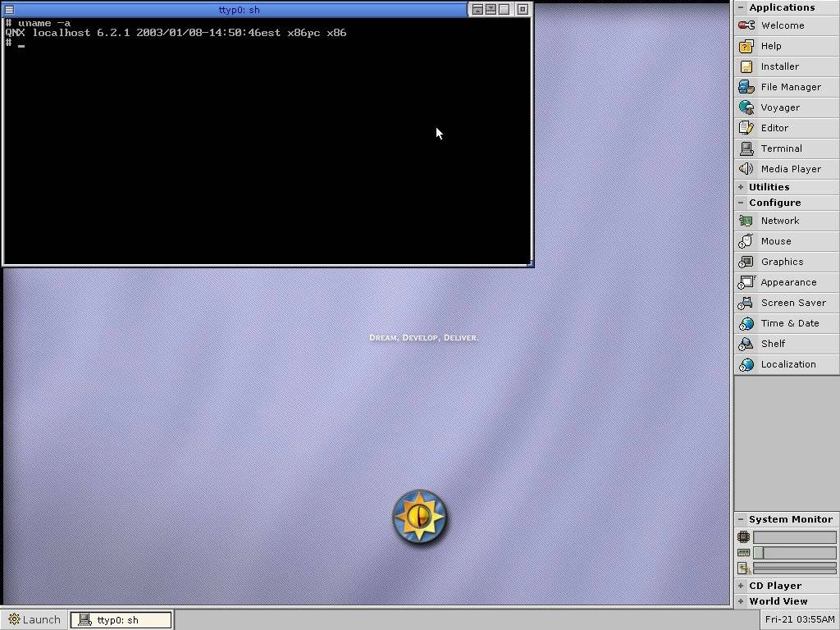Open Media Player speaker icon
The image size is (840, 630).
(746, 169)
